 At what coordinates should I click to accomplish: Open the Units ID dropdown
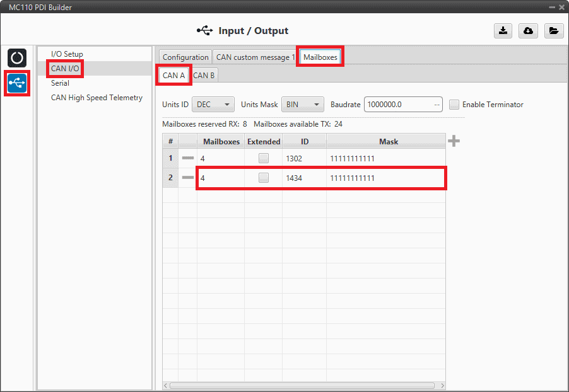coord(213,105)
